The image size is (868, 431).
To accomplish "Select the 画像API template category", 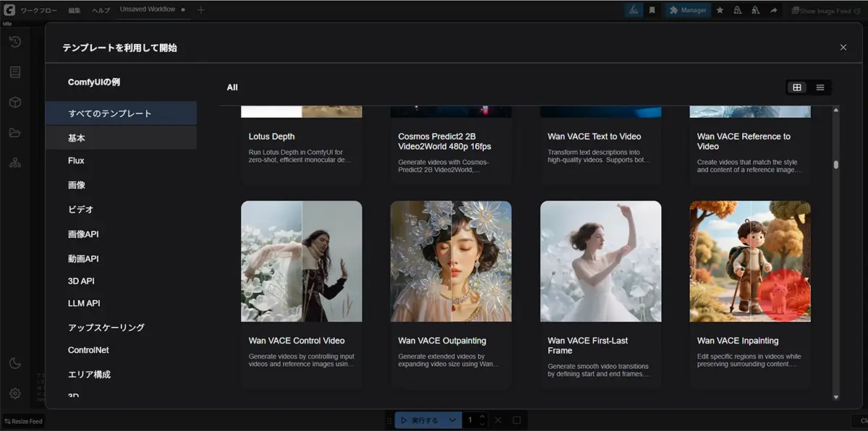I will pos(121,234).
